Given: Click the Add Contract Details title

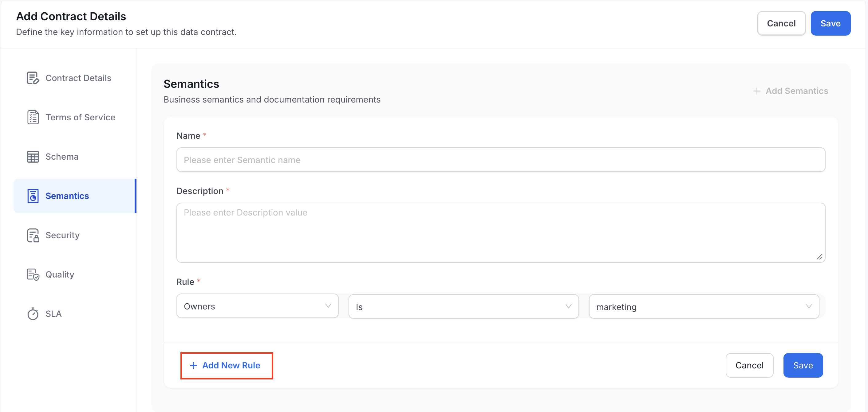Looking at the screenshot, I should point(71,16).
